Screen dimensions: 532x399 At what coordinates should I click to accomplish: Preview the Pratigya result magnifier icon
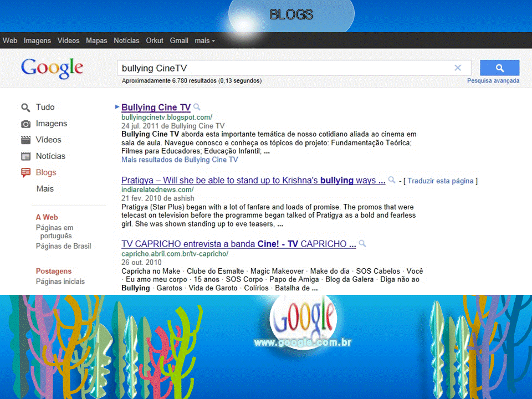tap(392, 180)
